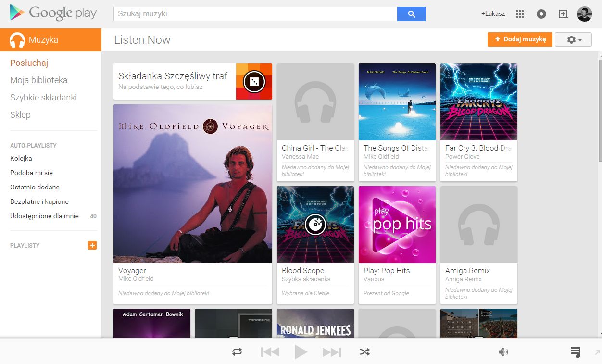The image size is (602, 364).
Task: Click the Voyager album title text
Action: coord(132,271)
